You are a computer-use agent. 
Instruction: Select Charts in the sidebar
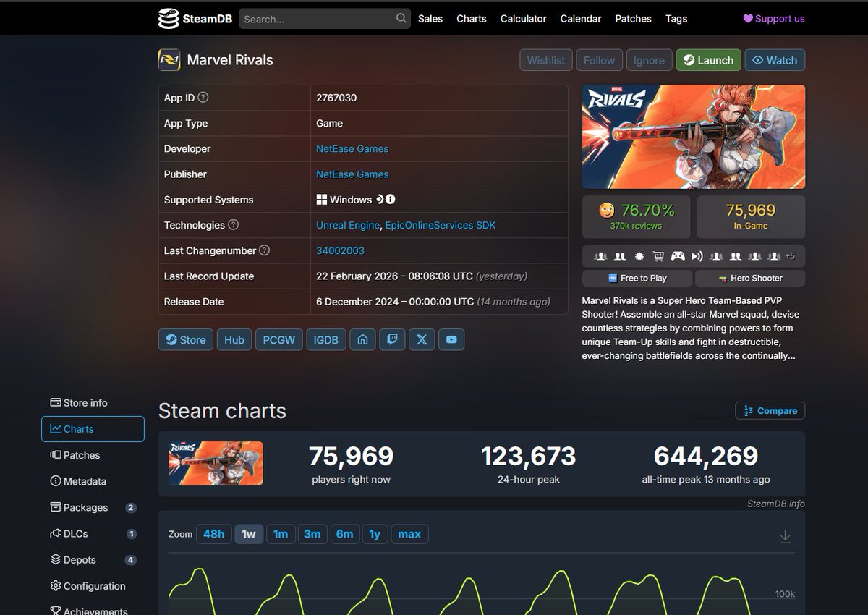93,429
